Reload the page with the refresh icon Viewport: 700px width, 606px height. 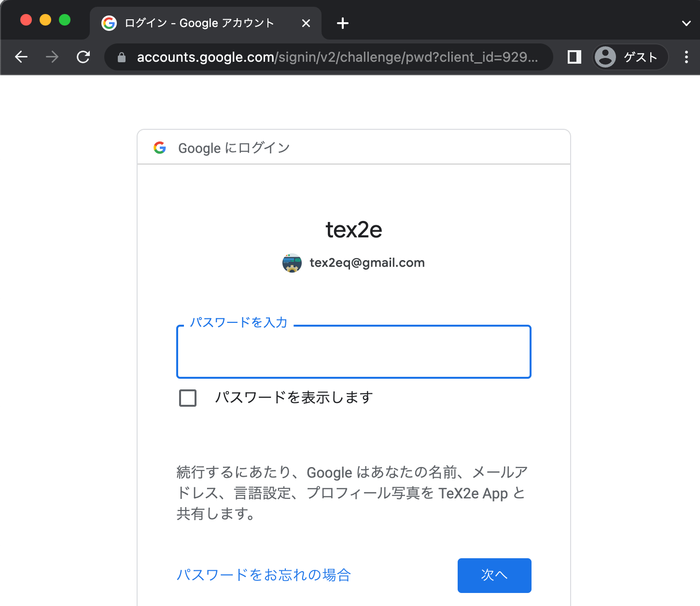(x=83, y=57)
